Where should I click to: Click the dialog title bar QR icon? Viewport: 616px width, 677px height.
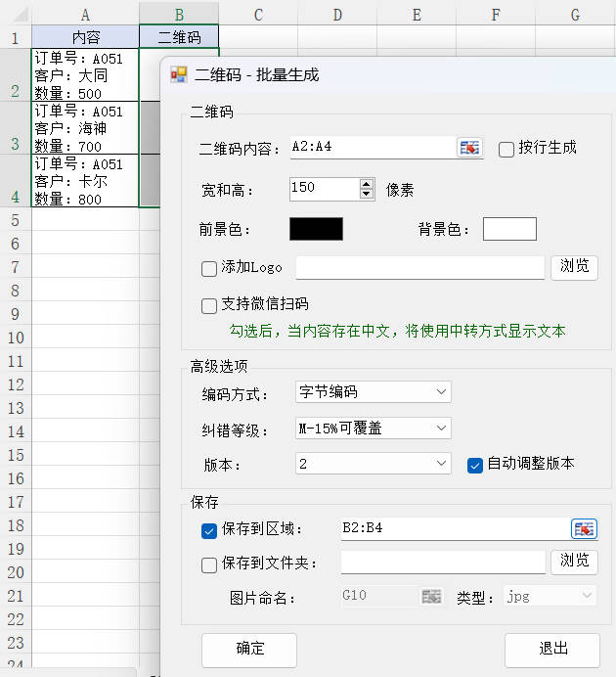click(179, 75)
